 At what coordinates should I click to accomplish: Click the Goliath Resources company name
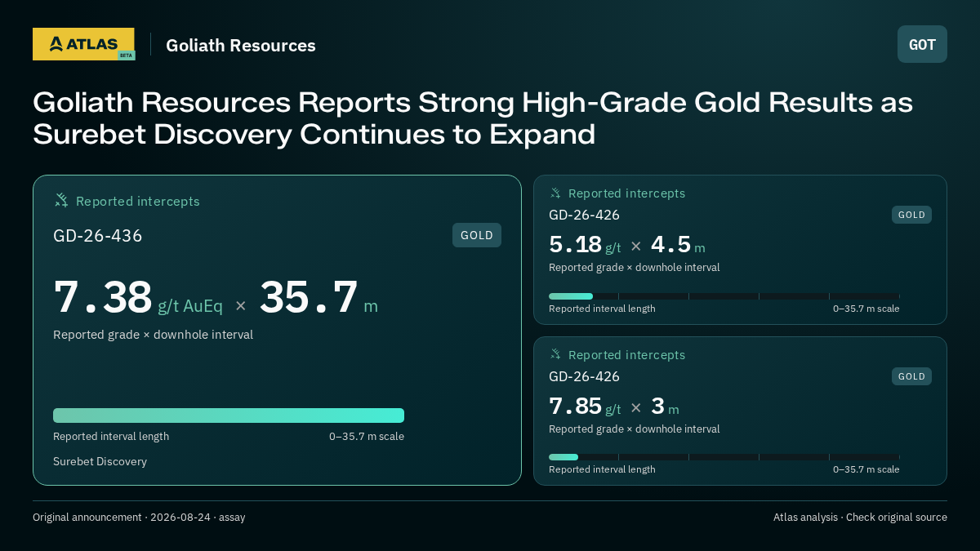tap(241, 46)
